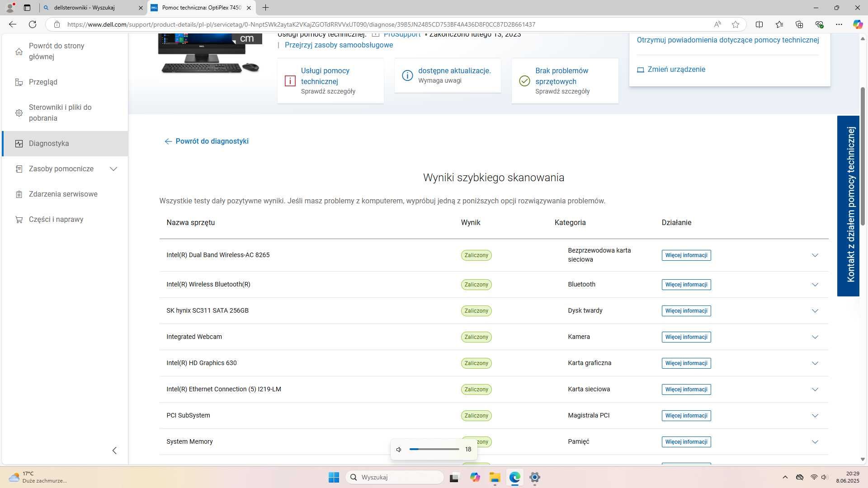
Task: Open Edge profile avatar icon
Action: (x=10, y=8)
